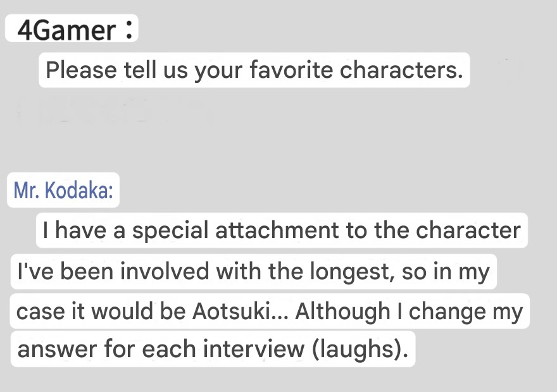The height and width of the screenshot is (392, 557).
Task: Click the word 'Although' in the answer
Action: 343,312
